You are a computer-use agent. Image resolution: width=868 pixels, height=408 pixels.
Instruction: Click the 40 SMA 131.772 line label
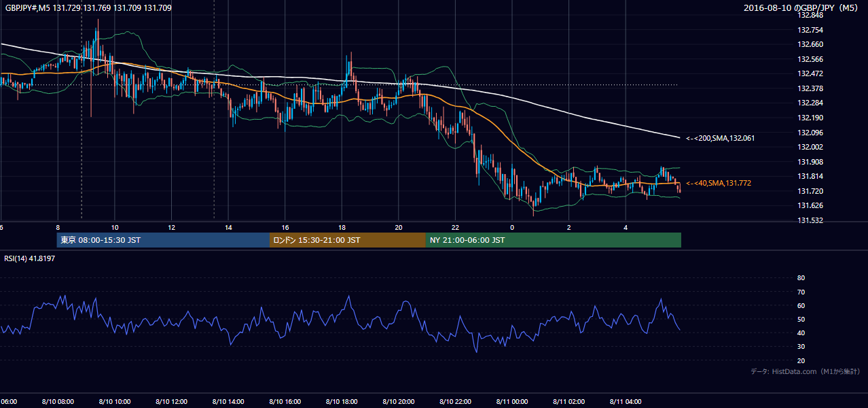[719, 183]
